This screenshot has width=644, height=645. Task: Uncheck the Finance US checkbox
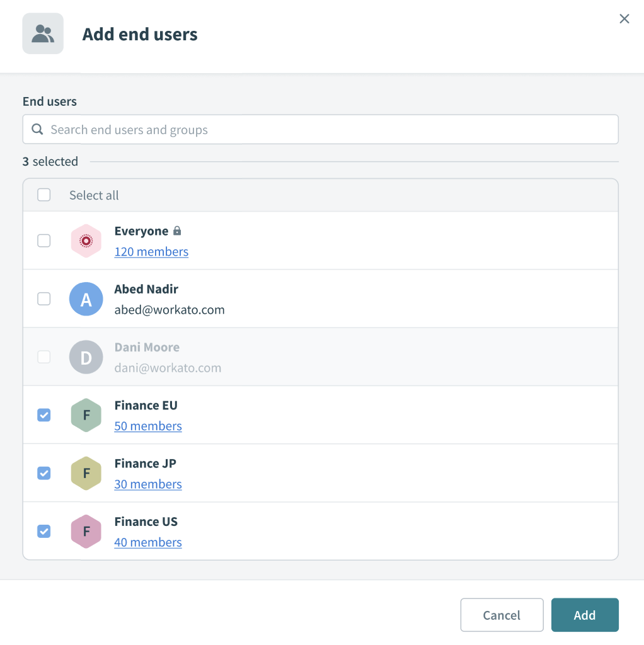point(43,531)
